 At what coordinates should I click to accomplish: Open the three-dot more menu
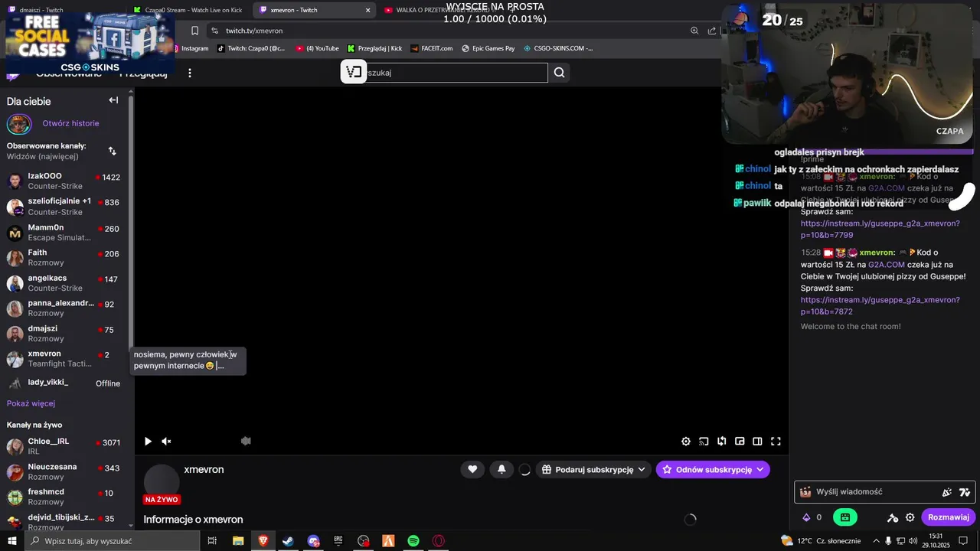click(190, 73)
